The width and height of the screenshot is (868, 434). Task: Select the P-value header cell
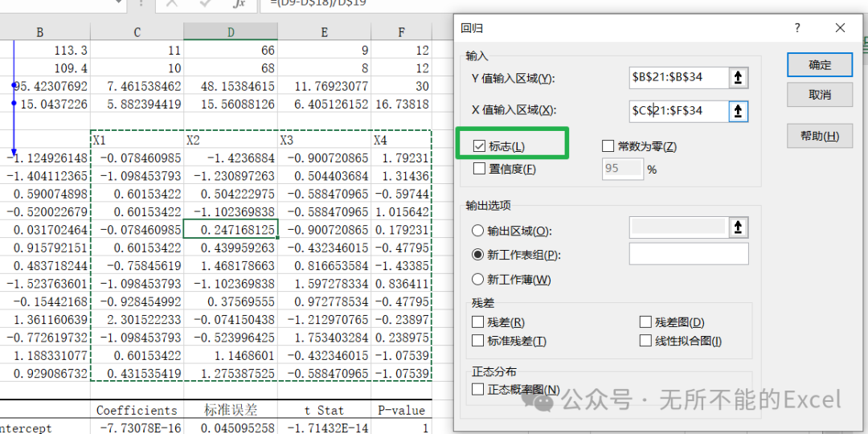pos(401,410)
